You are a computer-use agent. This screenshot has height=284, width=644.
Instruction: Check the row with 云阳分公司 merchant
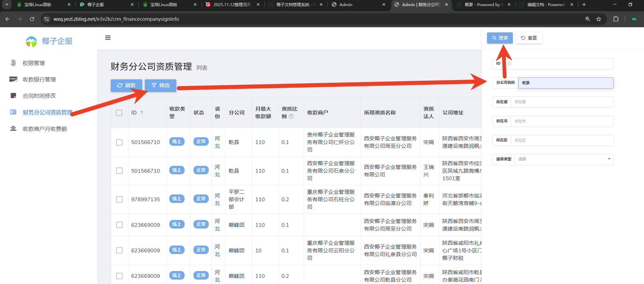pyautogui.click(x=119, y=250)
